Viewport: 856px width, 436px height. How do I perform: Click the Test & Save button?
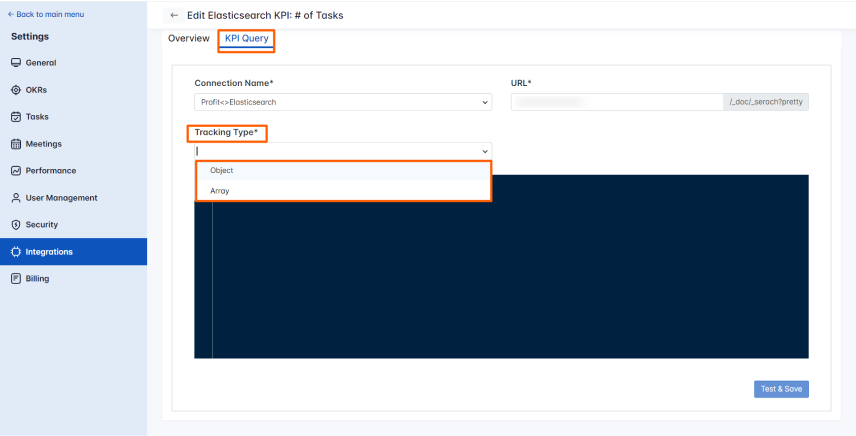click(x=781, y=389)
